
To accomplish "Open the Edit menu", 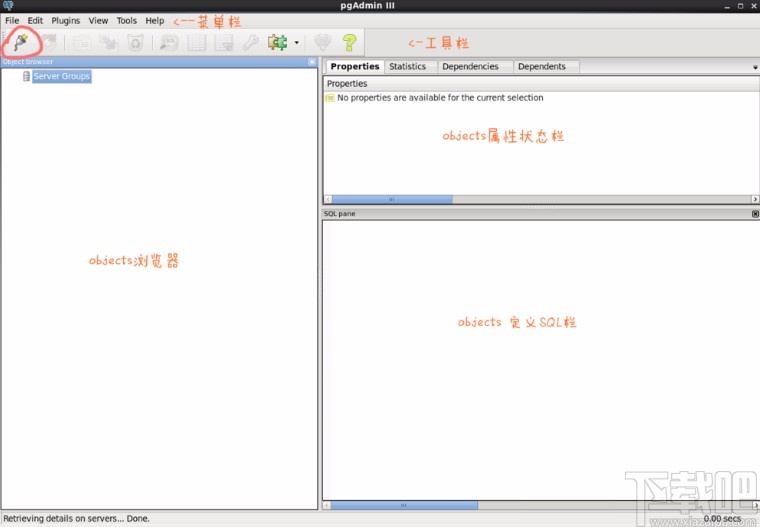I will [35, 21].
